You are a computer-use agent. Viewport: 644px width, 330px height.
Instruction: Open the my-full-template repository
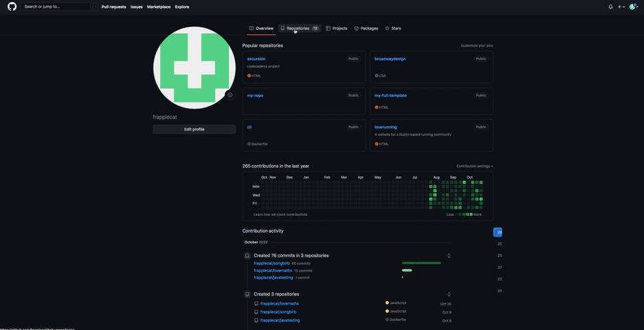tap(390, 96)
